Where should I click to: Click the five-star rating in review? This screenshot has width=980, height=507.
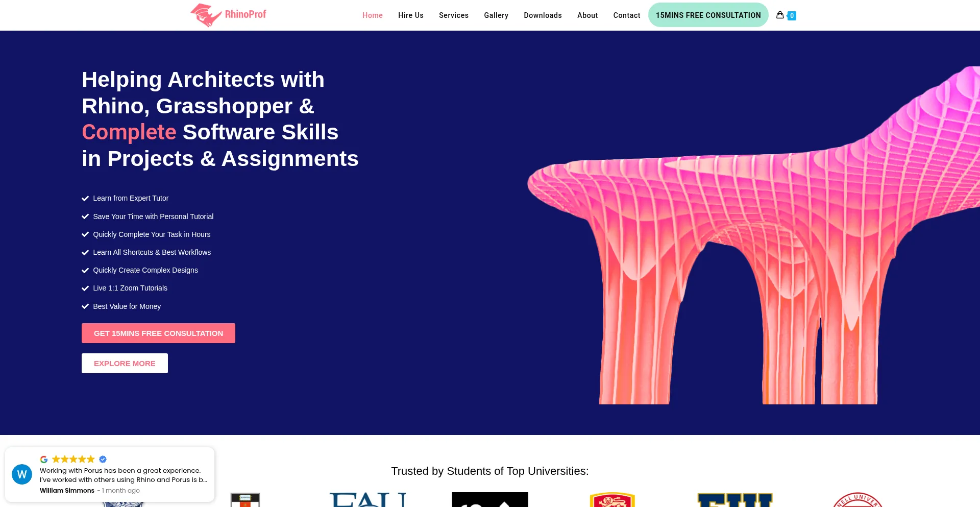click(x=73, y=459)
